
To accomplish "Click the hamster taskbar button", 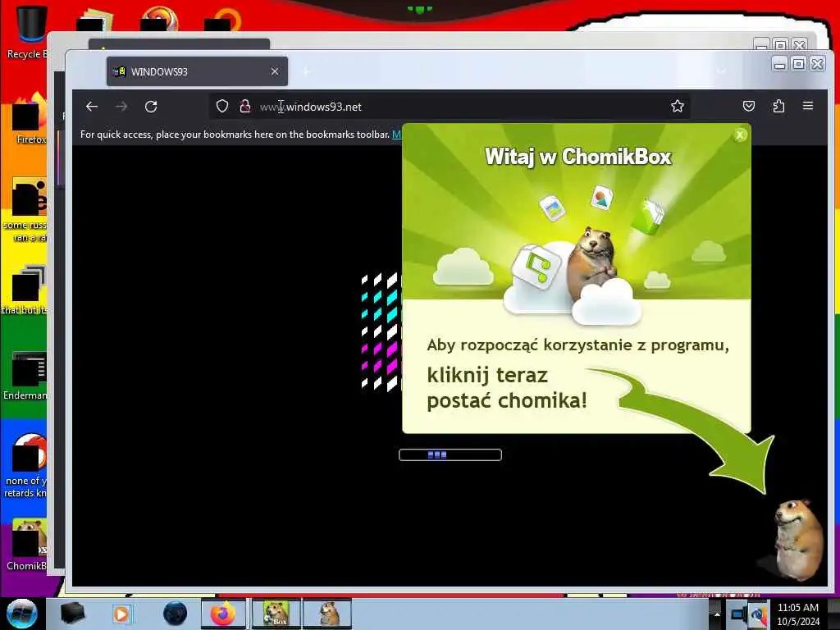I will [327, 614].
